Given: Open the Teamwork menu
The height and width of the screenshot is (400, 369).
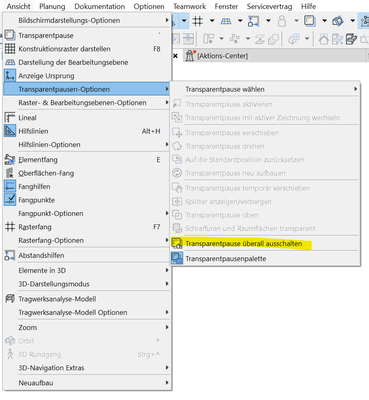Looking at the screenshot, I should [x=190, y=6].
